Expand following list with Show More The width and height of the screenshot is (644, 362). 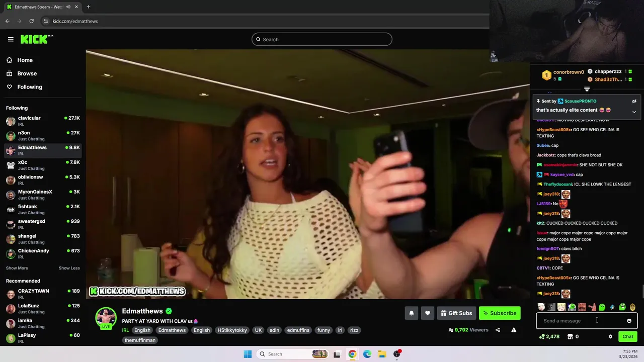pyautogui.click(x=17, y=268)
